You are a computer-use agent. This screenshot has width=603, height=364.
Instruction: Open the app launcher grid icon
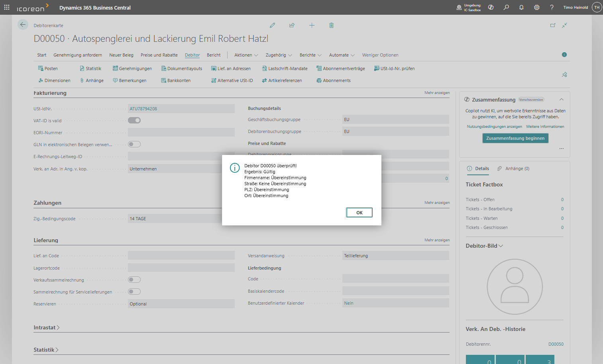tap(7, 8)
